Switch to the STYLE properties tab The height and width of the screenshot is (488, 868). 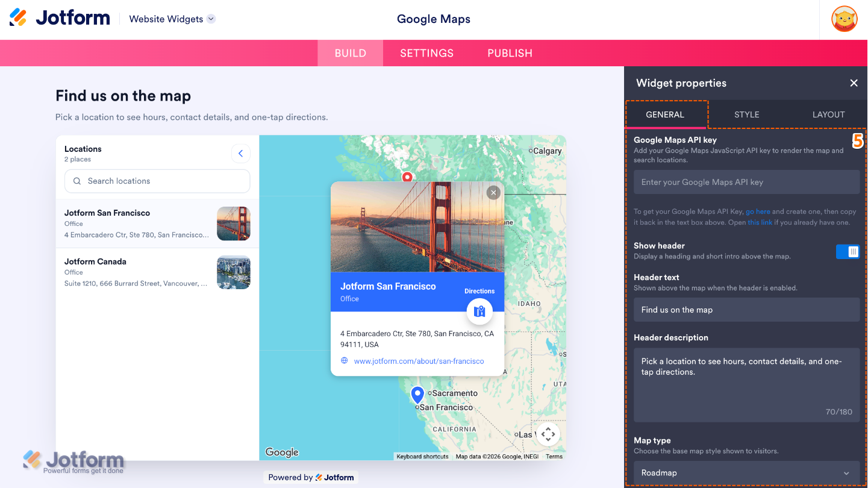(747, 114)
